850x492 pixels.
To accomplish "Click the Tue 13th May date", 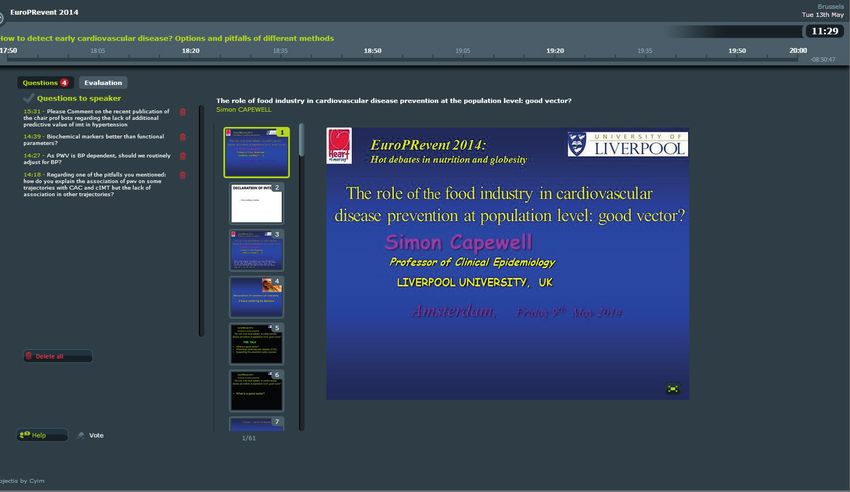I will (823, 15).
